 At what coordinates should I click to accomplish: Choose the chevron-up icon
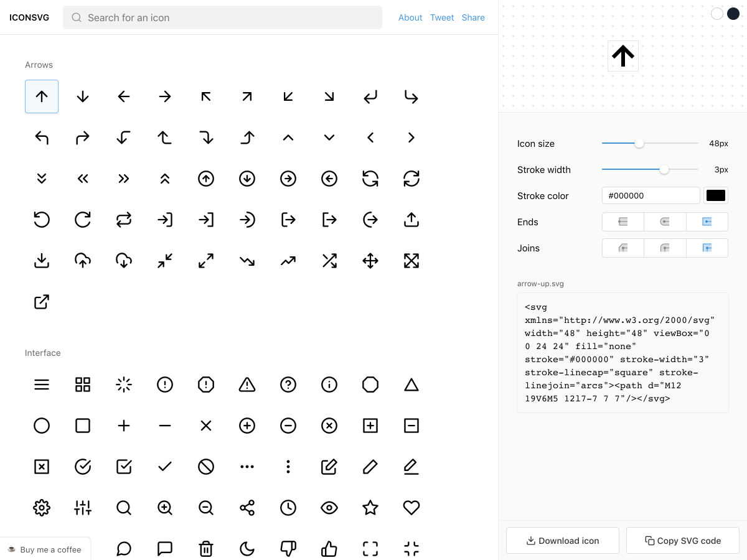tap(288, 138)
